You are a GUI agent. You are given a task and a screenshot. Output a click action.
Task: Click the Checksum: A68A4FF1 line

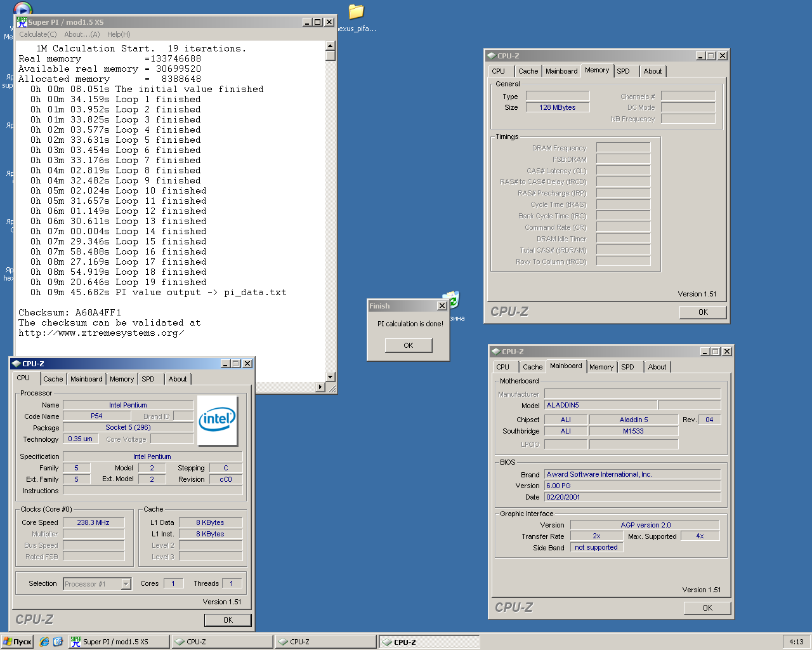(x=70, y=312)
